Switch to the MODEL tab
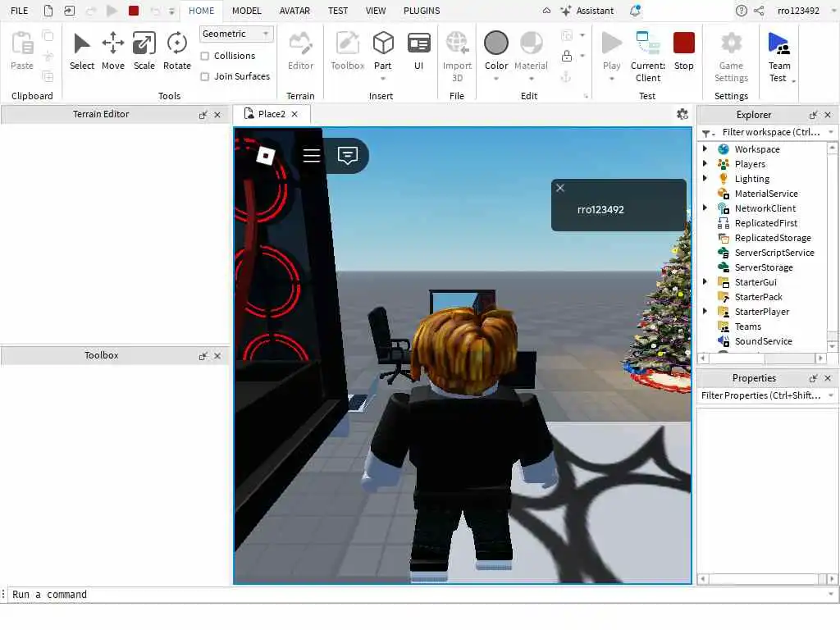Screen dimensions: 840x630 click(x=246, y=11)
